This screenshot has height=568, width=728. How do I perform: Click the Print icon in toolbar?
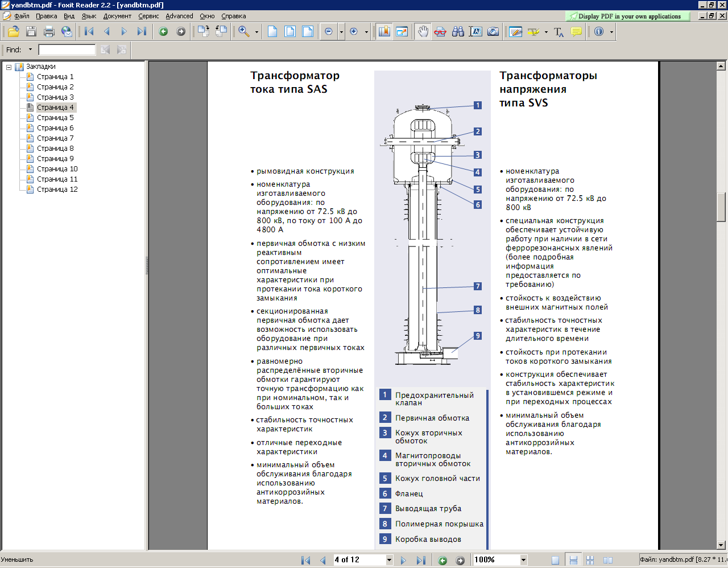point(49,32)
